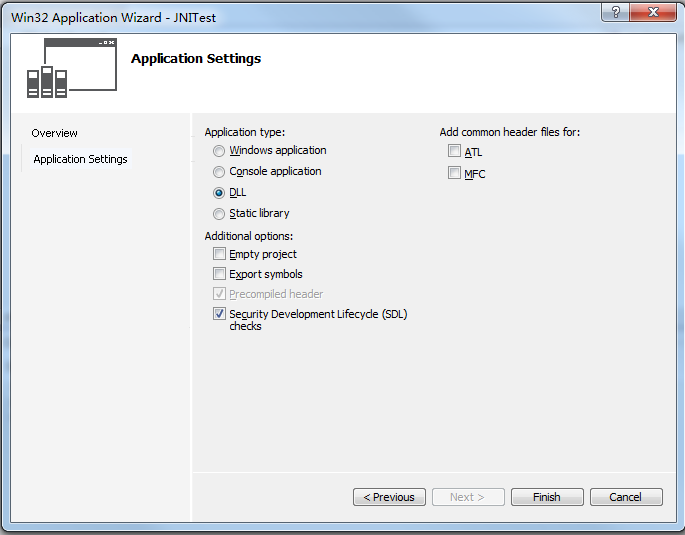Screen dimensions: 685x535
Task: Cancel the application wizard
Action: (626, 497)
